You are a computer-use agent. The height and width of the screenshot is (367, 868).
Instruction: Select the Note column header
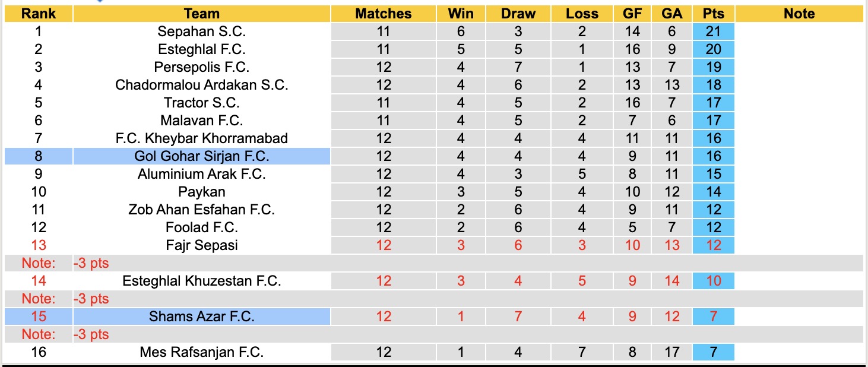pos(799,14)
